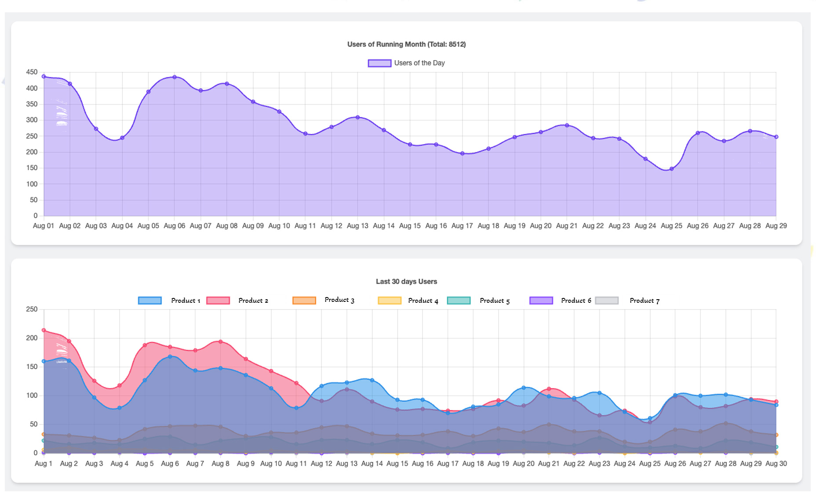Click the Users of the Day legend label
Screen dimensions: 816x504
419,63
